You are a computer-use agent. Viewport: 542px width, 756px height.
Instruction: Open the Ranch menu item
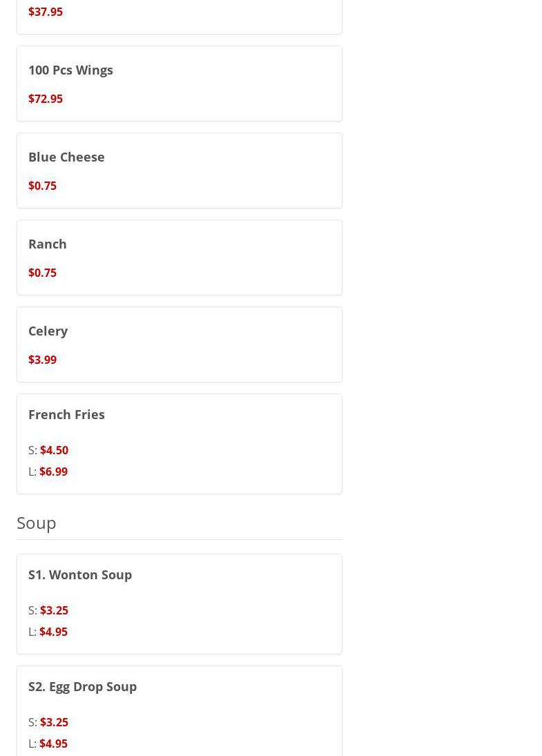48,244
